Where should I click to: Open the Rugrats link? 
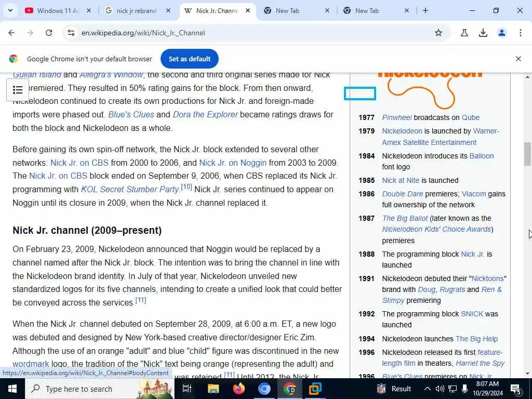tap(453, 290)
